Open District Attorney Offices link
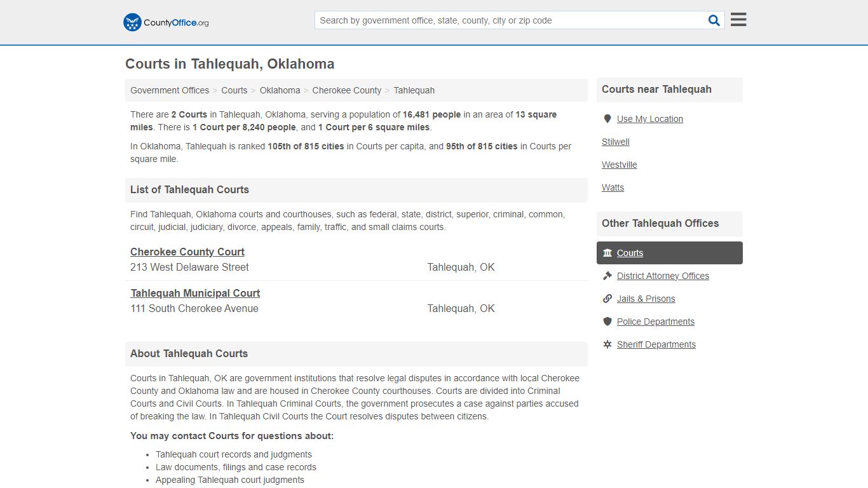The height and width of the screenshot is (488, 868). click(663, 276)
